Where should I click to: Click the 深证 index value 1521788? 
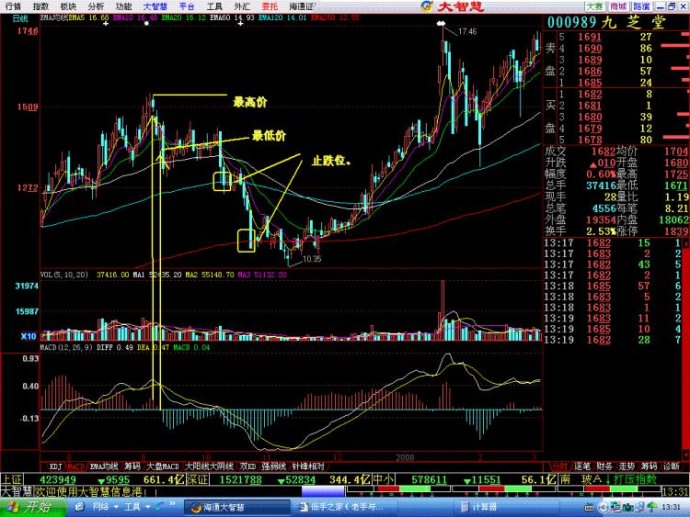pos(241,480)
